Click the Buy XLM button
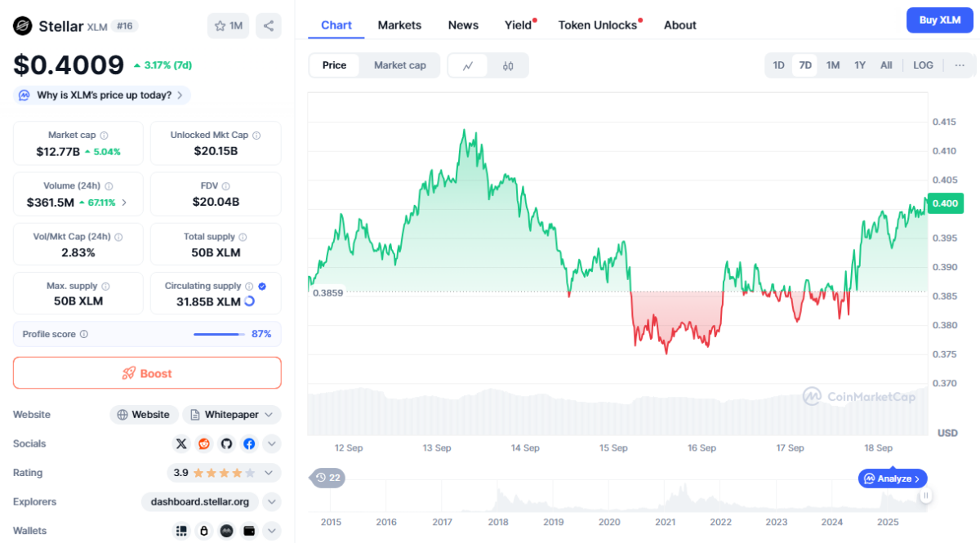The image size is (980, 543). [x=939, y=20]
